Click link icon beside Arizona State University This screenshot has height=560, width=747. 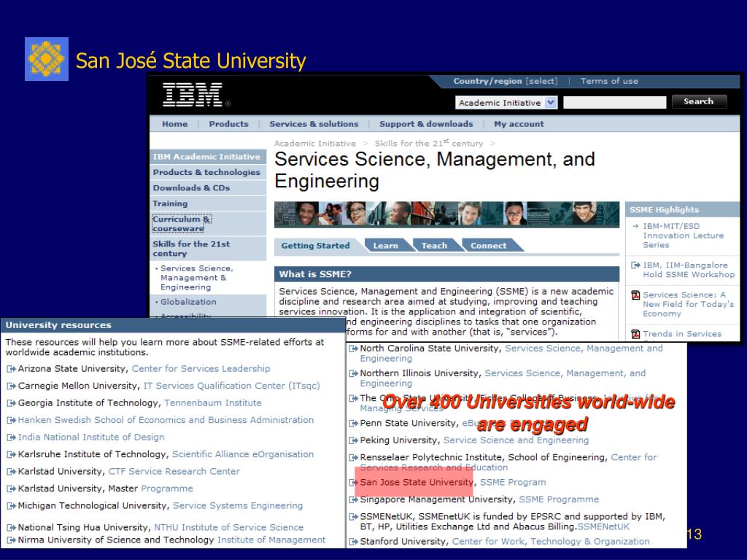click(10, 369)
